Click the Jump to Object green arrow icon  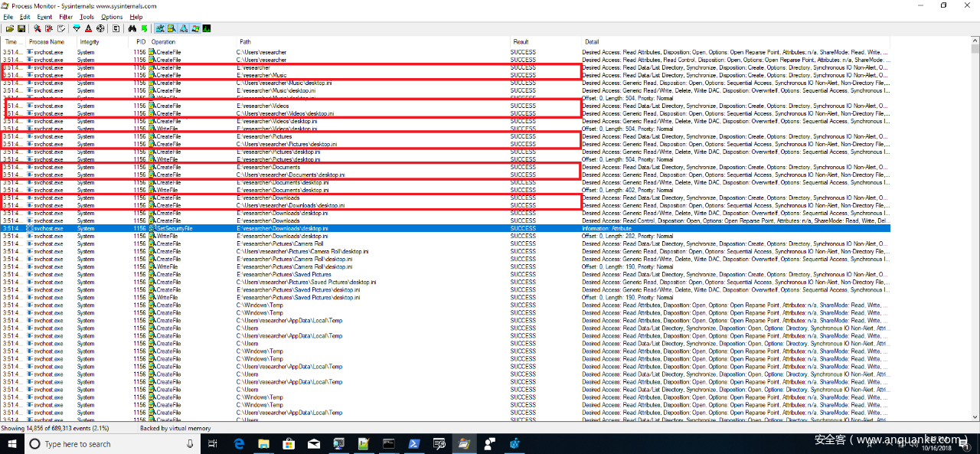pos(144,28)
